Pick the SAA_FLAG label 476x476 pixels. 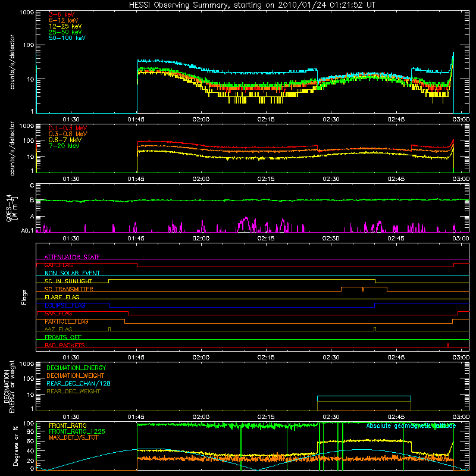pos(58,313)
